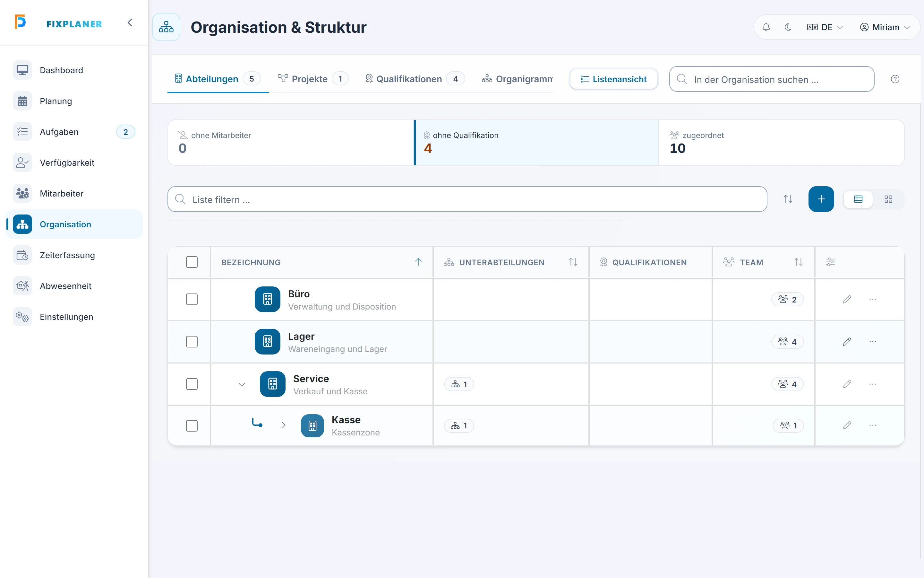Open the help question mark icon
The width and height of the screenshot is (924, 578).
coord(895,79)
